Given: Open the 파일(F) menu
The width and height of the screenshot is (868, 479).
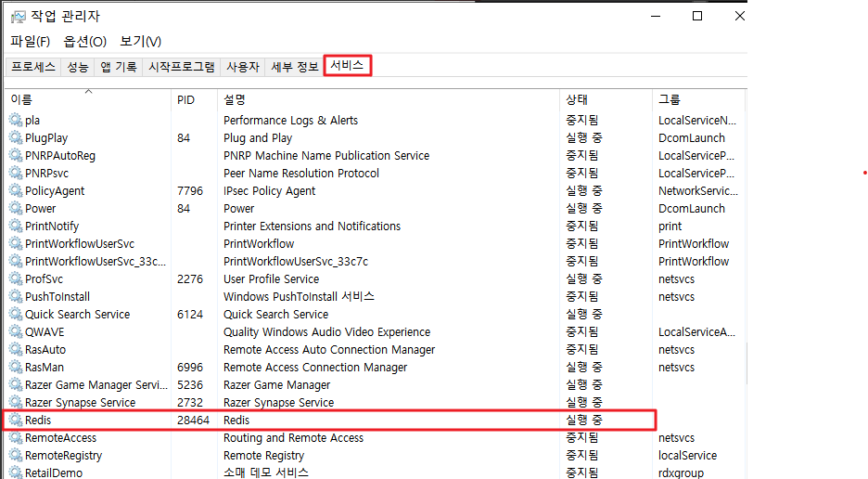Looking at the screenshot, I should tap(30, 42).
